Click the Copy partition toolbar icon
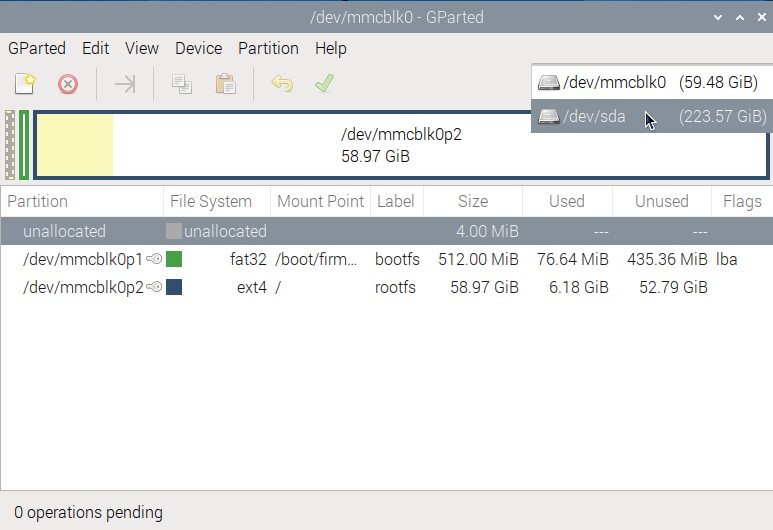The height and width of the screenshot is (530, 773). click(182, 84)
